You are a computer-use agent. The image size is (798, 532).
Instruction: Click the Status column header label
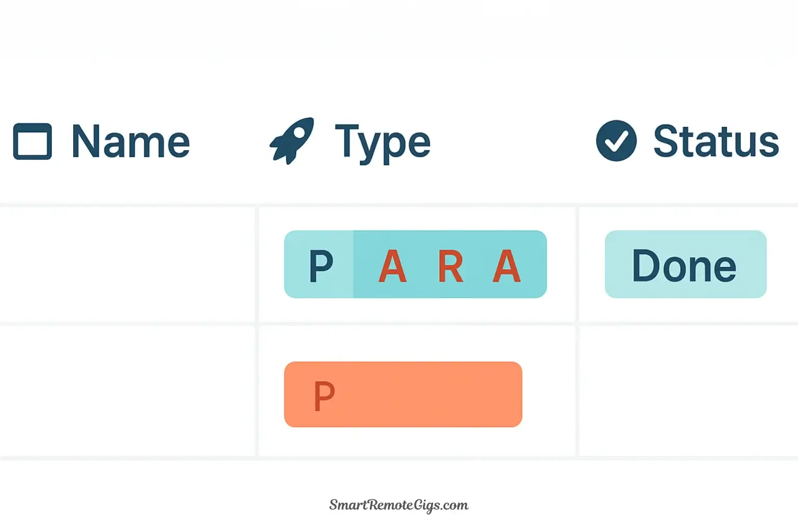pos(716,141)
